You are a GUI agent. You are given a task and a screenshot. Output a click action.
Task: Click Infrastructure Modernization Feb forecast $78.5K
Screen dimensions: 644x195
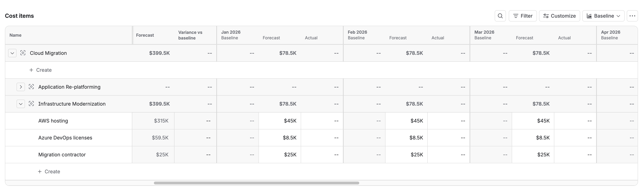point(414,104)
